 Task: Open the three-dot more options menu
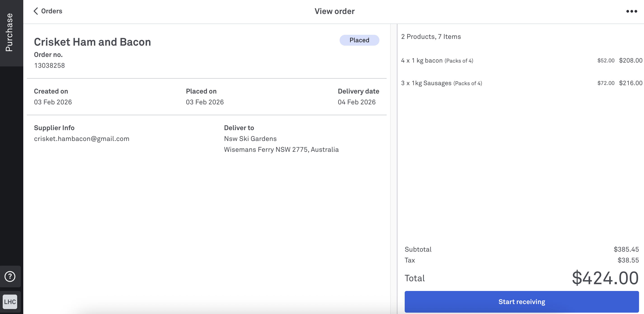(632, 11)
